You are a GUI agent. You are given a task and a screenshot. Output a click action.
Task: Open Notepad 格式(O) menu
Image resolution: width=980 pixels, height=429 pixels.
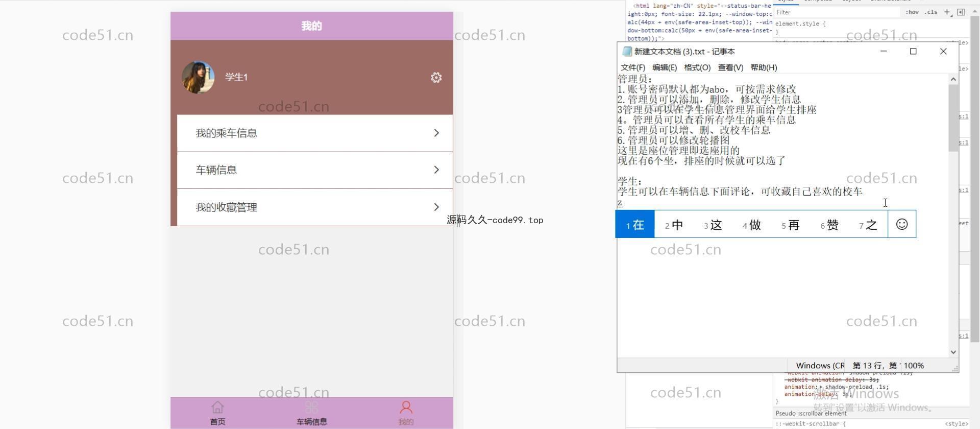tap(697, 67)
